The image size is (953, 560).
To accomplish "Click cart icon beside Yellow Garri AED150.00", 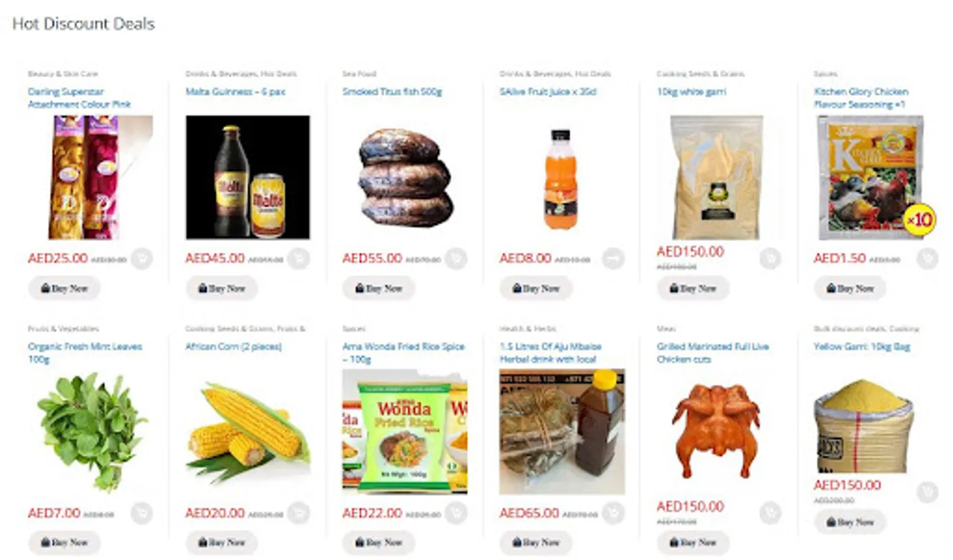I will (927, 492).
